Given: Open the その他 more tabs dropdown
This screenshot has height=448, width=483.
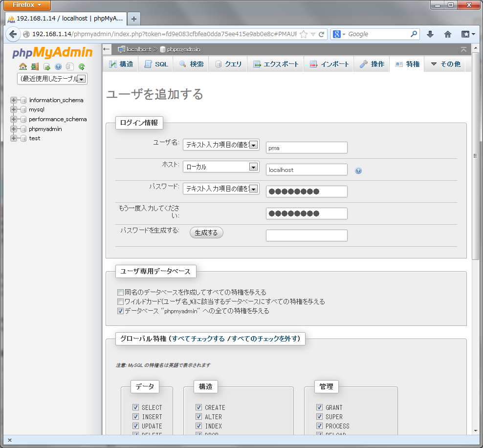Looking at the screenshot, I should [445, 64].
